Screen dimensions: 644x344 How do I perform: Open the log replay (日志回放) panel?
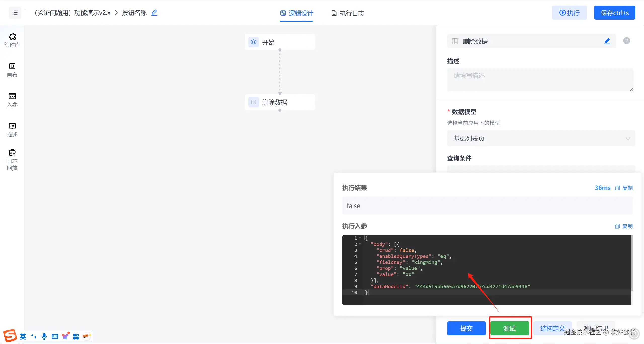[x=12, y=160]
